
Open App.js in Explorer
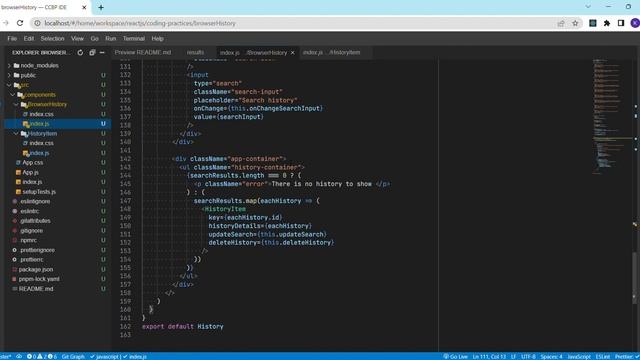click(x=30, y=172)
